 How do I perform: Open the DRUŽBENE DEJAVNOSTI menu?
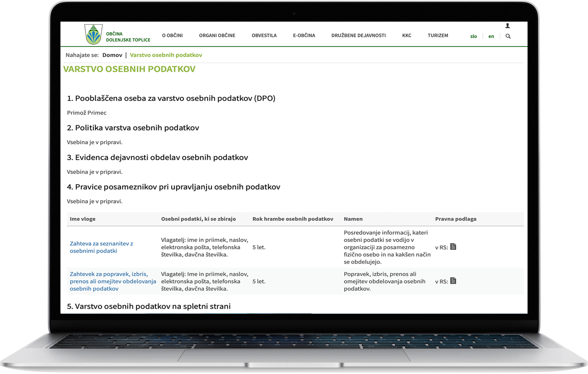click(358, 35)
